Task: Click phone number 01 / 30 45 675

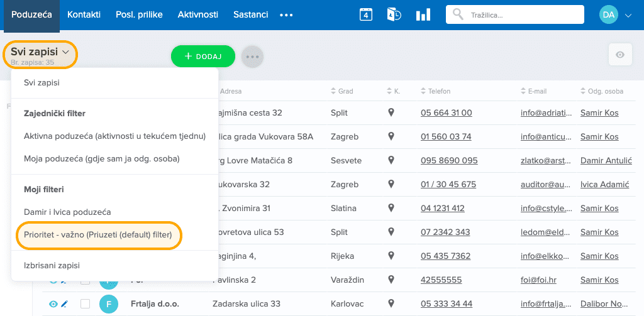Action: [x=448, y=184]
